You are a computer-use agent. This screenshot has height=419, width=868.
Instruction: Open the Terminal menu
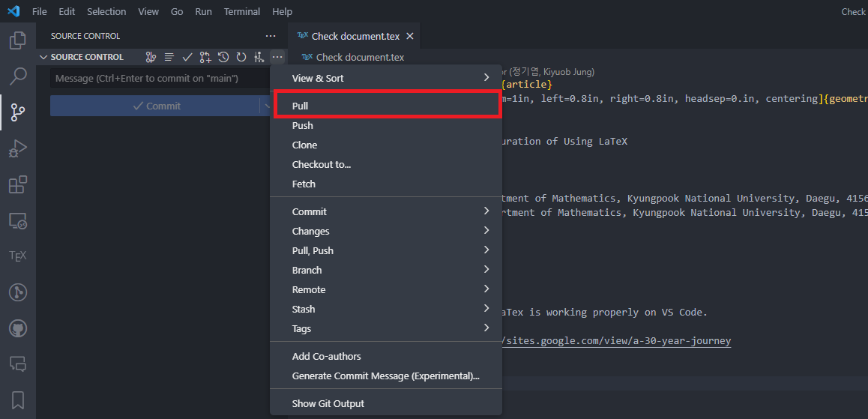(242, 12)
